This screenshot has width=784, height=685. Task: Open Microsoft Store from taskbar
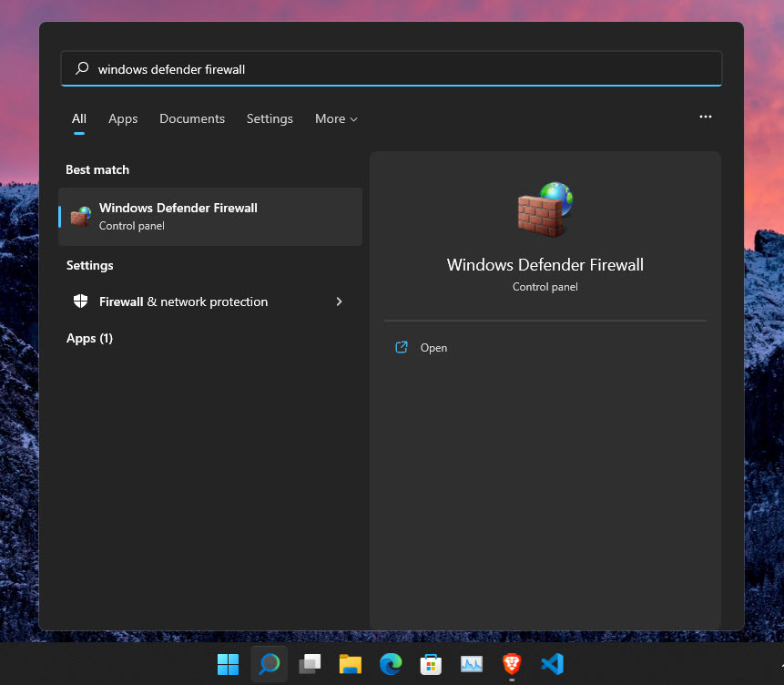coord(431,664)
